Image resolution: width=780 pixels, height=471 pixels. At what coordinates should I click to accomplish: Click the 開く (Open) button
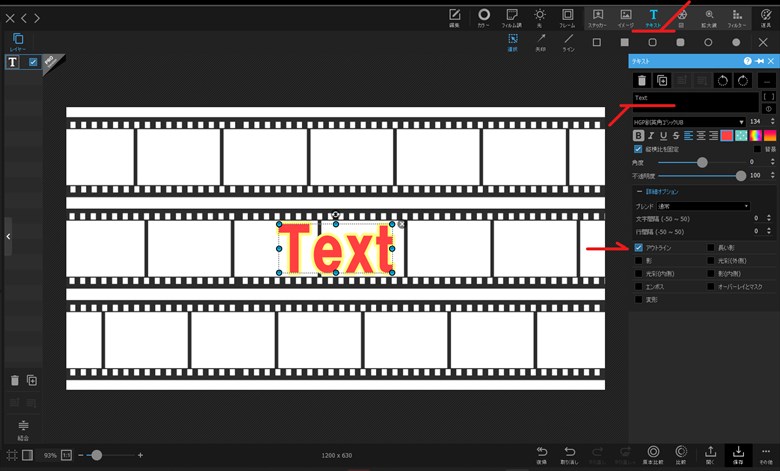[710, 455]
